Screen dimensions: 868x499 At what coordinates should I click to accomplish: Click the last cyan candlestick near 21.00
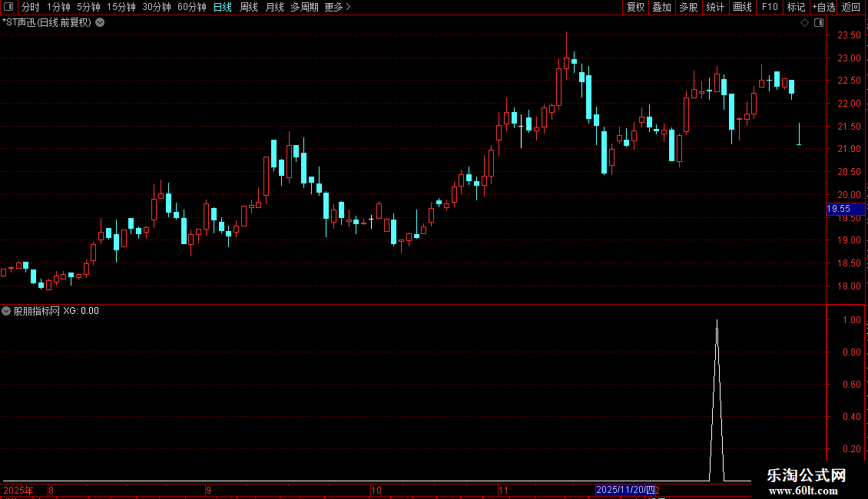pos(799,134)
